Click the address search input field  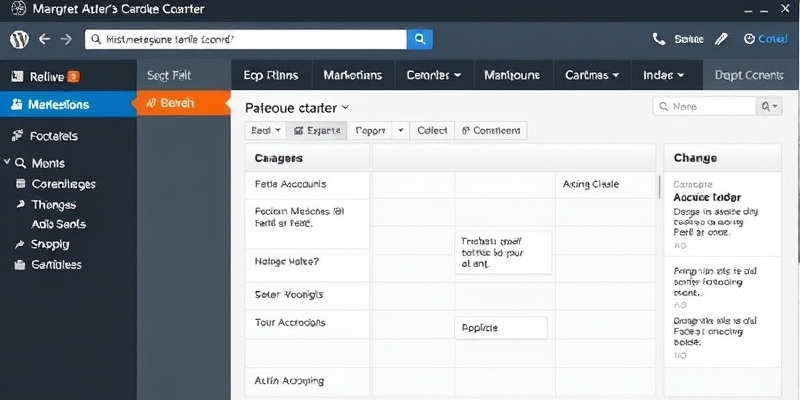[246, 39]
